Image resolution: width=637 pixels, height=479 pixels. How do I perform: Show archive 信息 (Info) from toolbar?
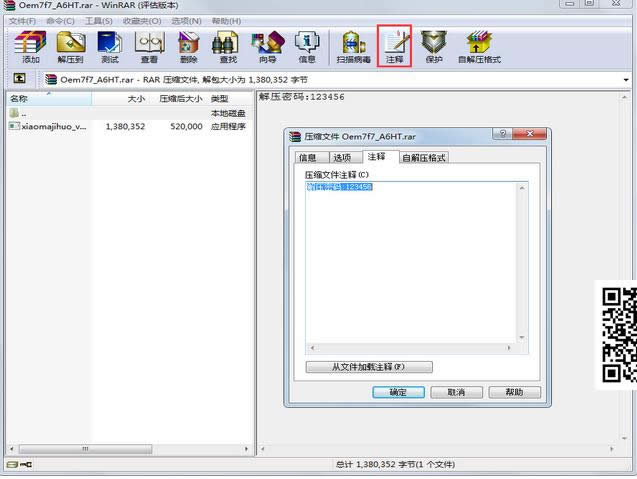coord(307,46)
